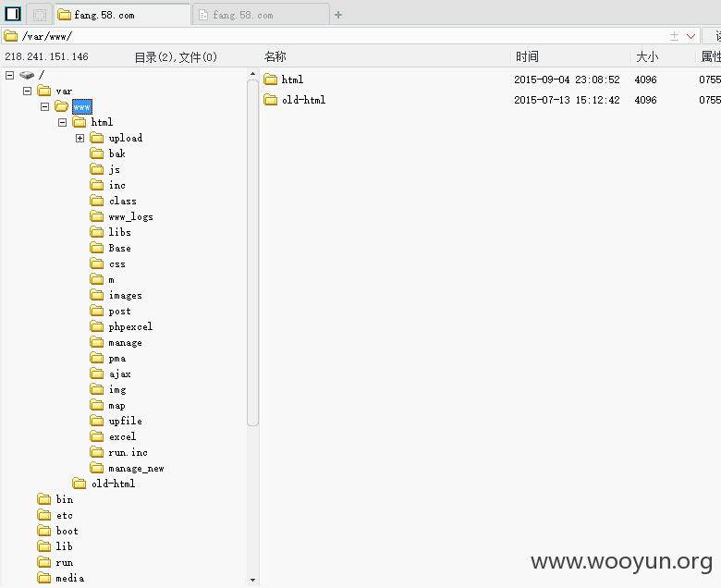Select the img folder in tree
721x588 pixels.
pos(117,390)
